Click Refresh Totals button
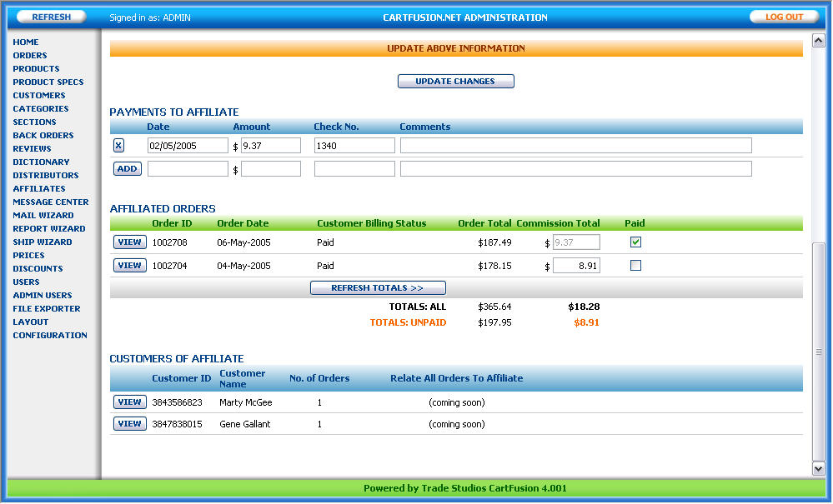The width and height of the screenshot is (833, 504). (378, 288)
